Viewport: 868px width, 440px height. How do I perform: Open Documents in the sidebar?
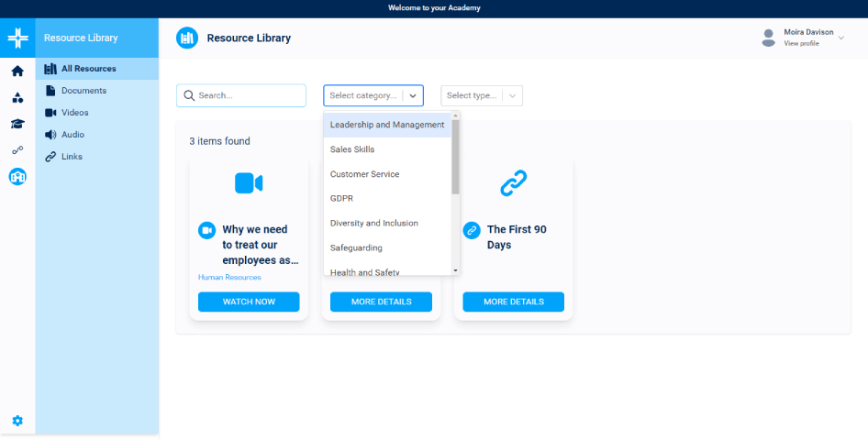[83, 91]
